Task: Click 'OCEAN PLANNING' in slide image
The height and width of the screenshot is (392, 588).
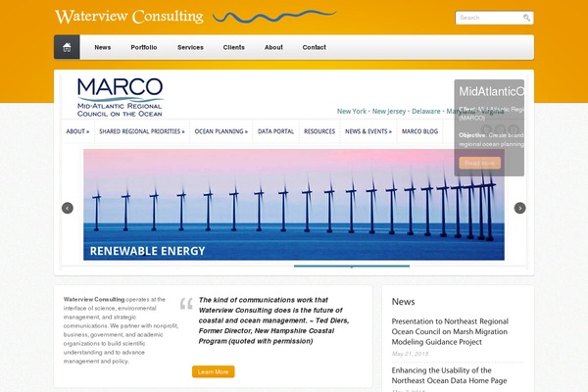Action: pos(220,131)
